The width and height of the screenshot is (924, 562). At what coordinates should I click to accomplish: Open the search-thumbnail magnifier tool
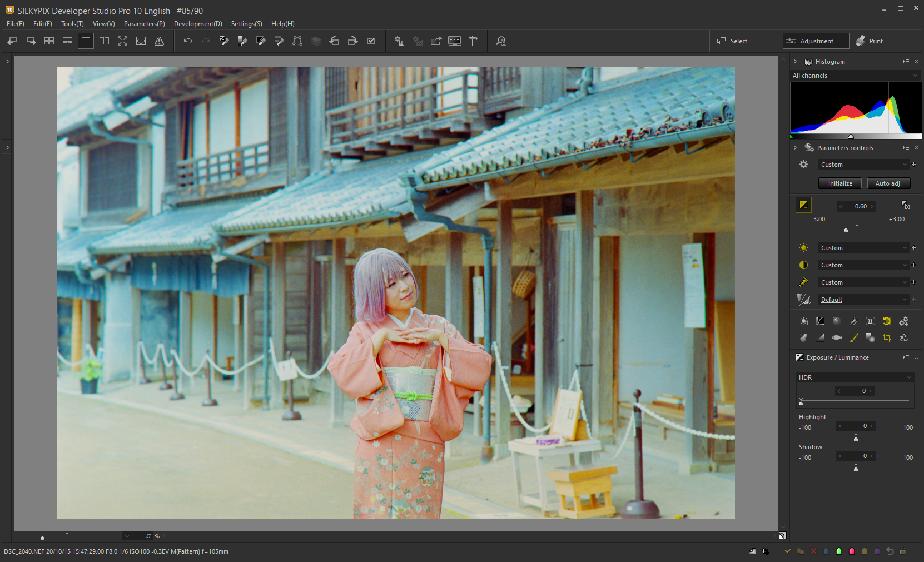coord(501,41)
